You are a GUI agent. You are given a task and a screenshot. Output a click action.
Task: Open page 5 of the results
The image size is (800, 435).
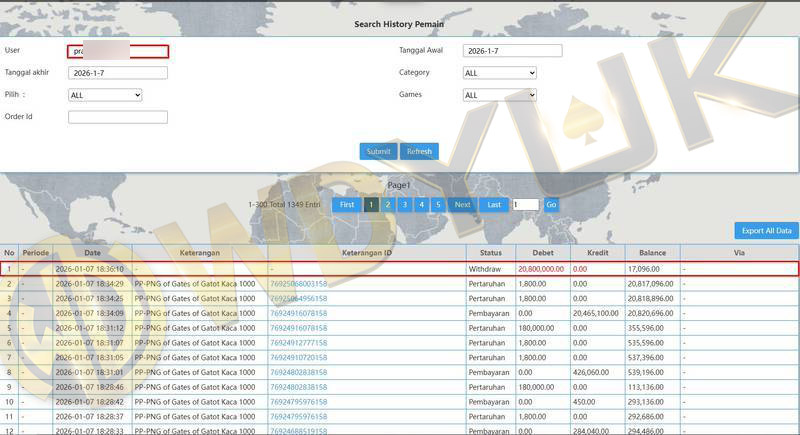(437, 204)
